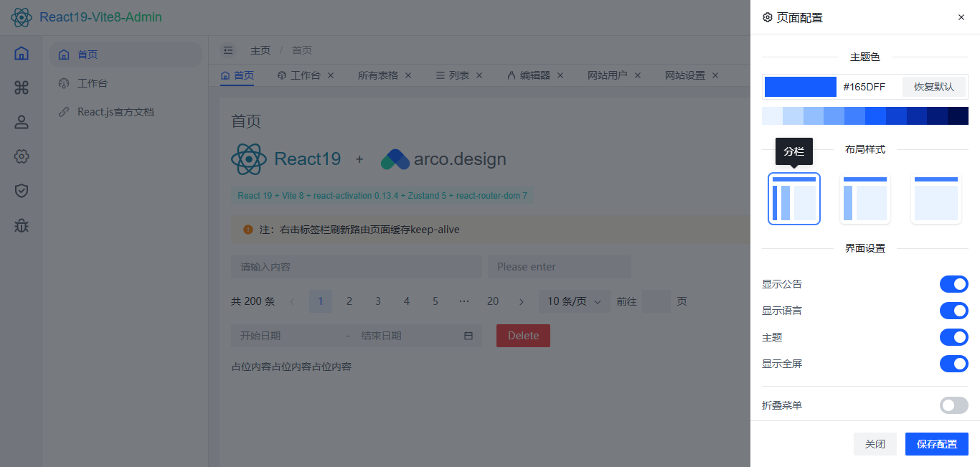Viewport: 980px width, 467px height.
Task: Click the 前往 page jump input
Action: [x=656, y=301]
